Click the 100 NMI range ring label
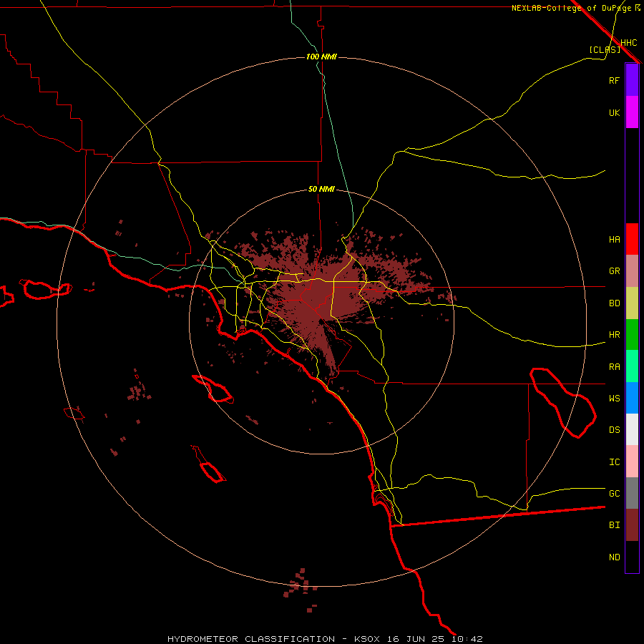Viewport: 644px width, 644px height. point(321,57)
